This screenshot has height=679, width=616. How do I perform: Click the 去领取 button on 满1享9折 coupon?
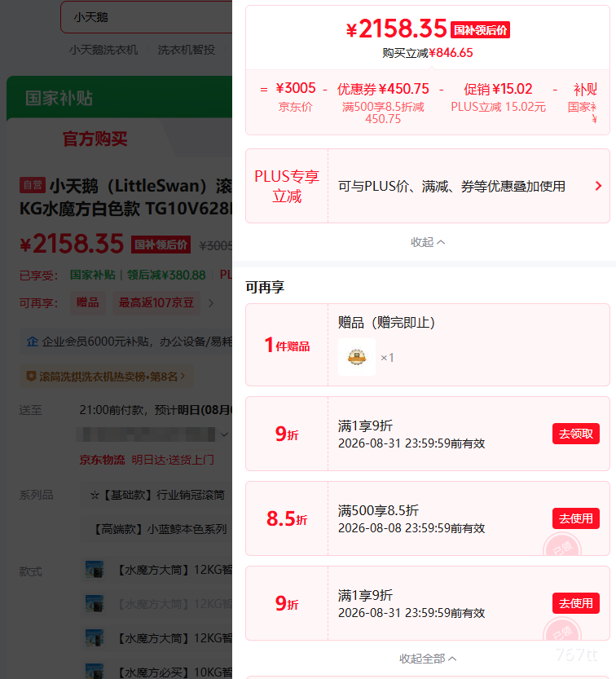point(576,434)
